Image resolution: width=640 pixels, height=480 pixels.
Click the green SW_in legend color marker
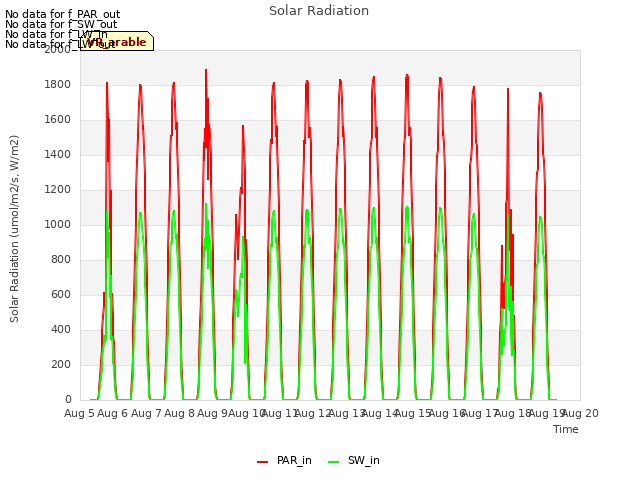click(x=333, y=462)
